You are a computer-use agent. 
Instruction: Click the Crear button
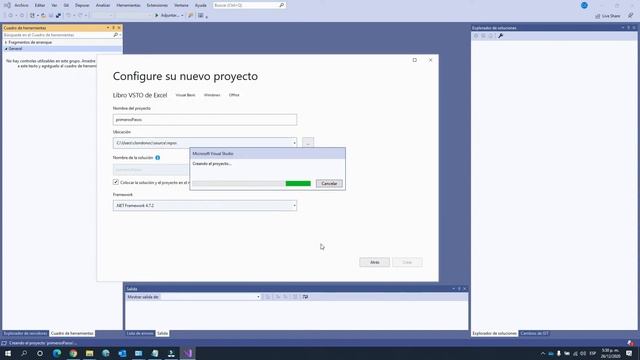407,262
